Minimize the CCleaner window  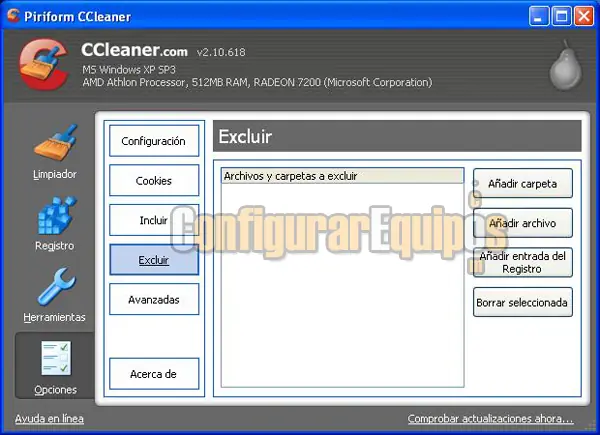pos(539,16)
